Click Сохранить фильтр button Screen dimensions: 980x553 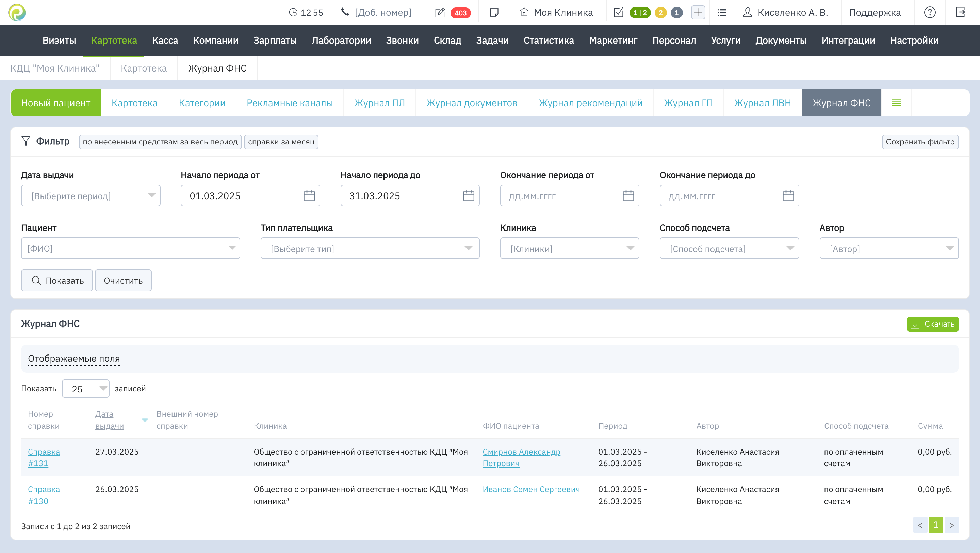920,142
